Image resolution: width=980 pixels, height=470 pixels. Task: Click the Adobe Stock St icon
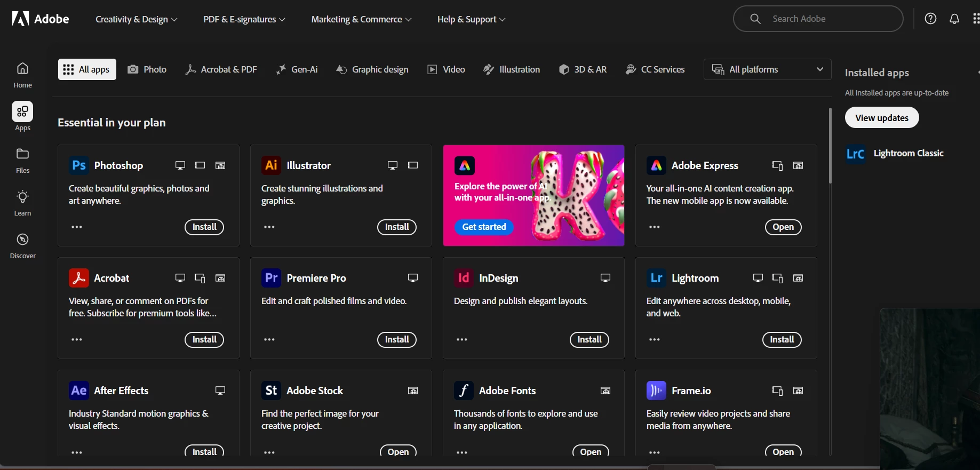271,391
